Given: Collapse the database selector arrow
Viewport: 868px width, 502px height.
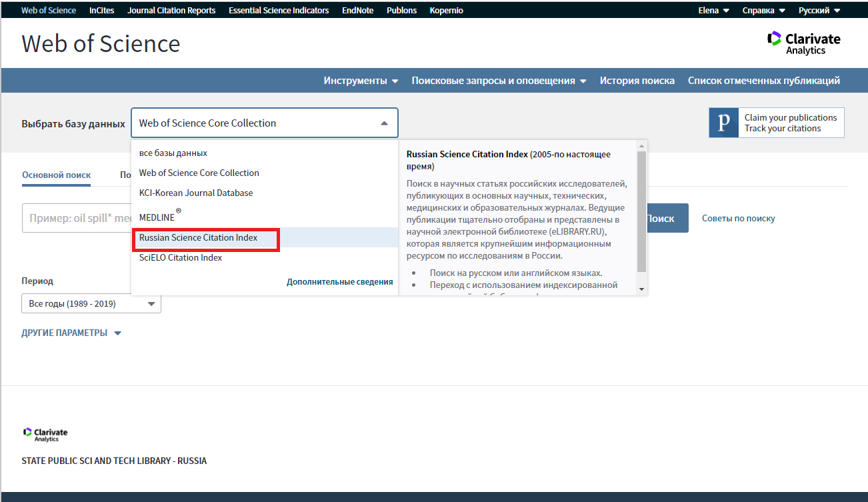Looking at the screenshot, I should tap(384, 123).
